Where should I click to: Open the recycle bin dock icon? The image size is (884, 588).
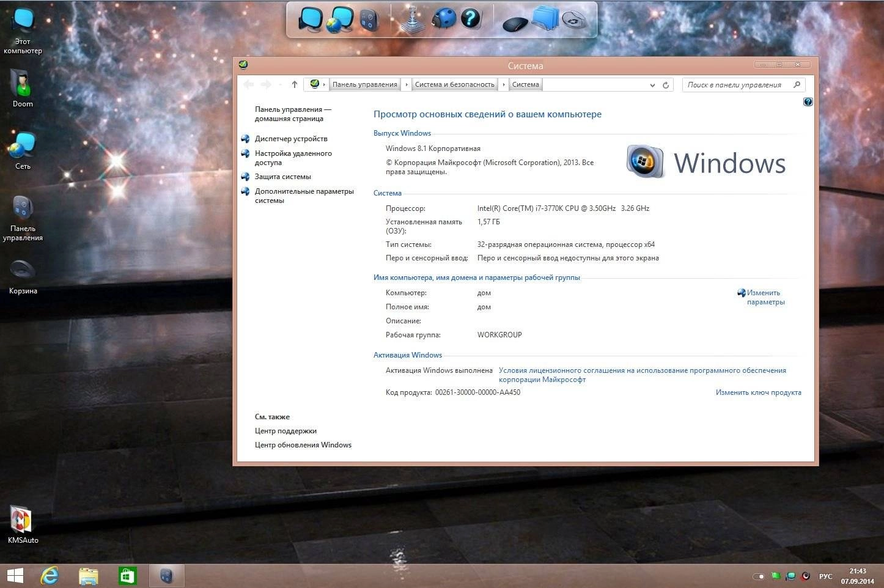[575, 20]
